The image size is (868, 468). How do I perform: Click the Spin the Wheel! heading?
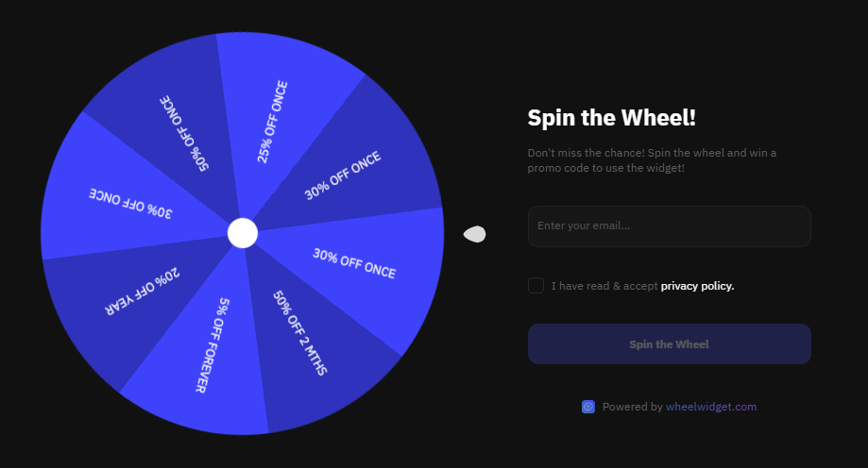611,117
